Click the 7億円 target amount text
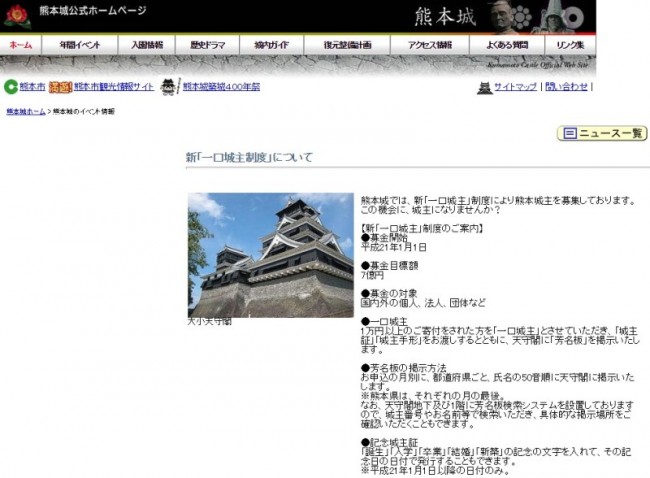 click(x=372, y=275)
